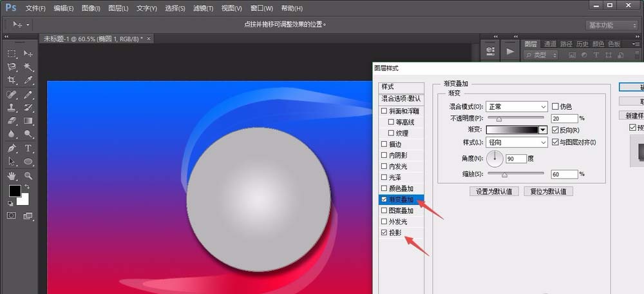Screen dimensions: 644x294
Task: Select the Ellipse shape tool
Action: pos(28,161)
